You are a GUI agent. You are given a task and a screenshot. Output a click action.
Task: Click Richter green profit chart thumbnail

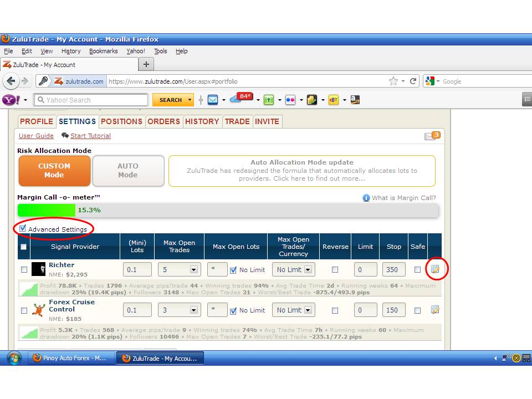point(29,289)
